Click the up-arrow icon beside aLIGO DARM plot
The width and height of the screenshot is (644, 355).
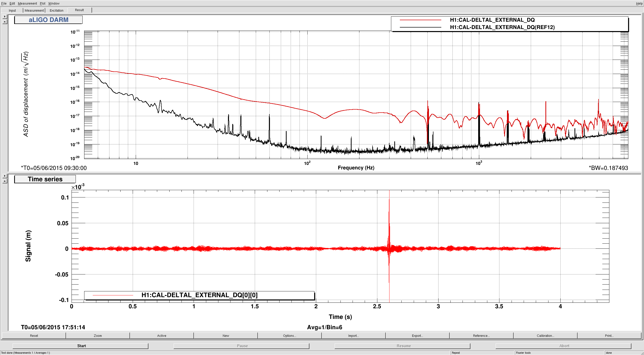point(5,22)
